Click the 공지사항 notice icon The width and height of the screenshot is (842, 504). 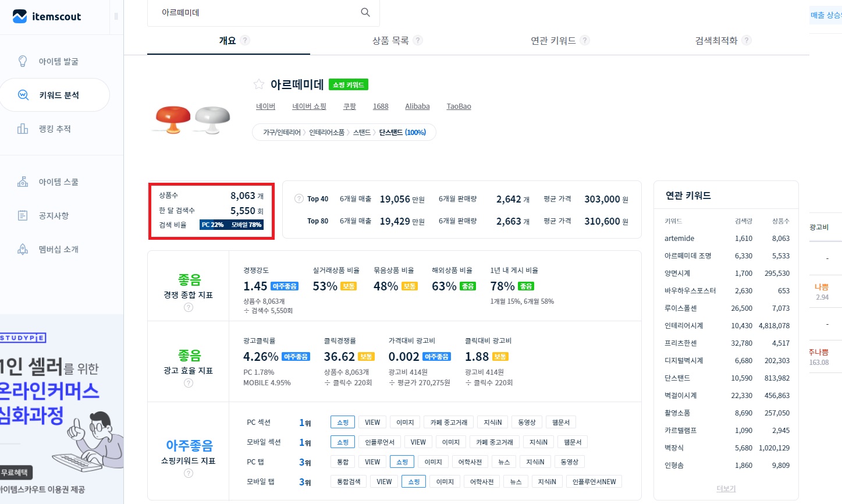pyautogui.click(x=23, y=215)
